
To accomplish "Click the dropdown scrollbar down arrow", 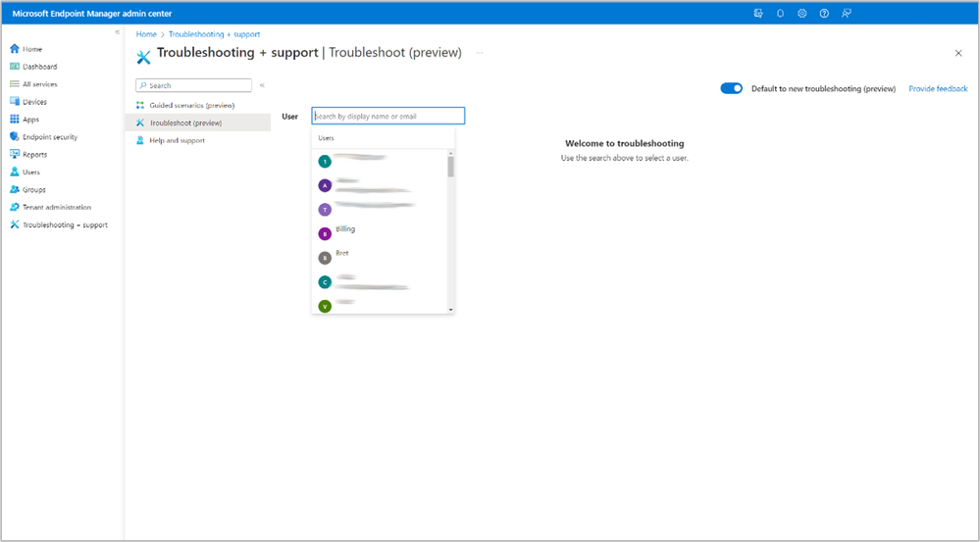I will tap(450, 310).
